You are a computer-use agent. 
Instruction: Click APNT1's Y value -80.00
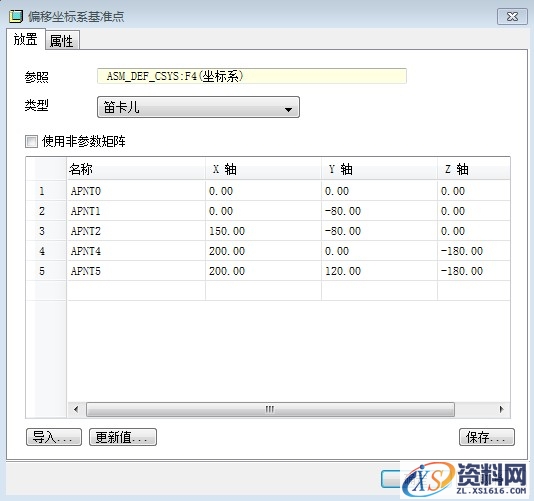(379, 211)
